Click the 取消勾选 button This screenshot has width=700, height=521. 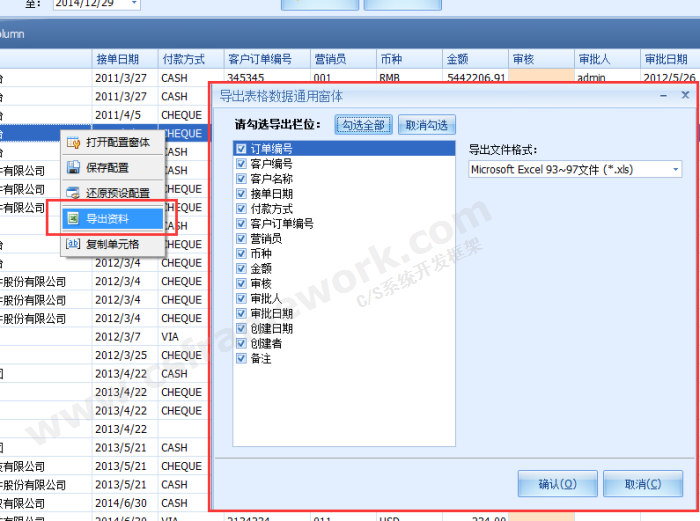(427, 125)
